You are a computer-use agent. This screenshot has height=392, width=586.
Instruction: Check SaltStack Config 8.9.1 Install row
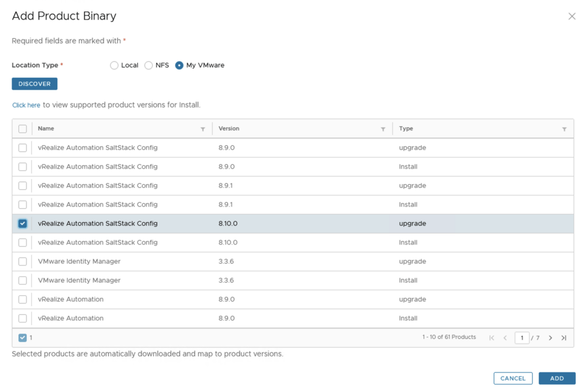(x=22, y=205)
